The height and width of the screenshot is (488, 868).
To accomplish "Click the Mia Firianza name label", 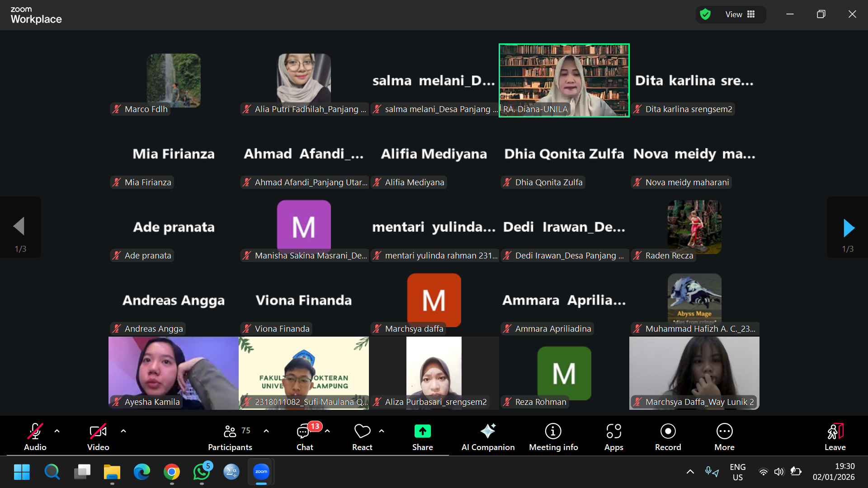I will point(142,182).
